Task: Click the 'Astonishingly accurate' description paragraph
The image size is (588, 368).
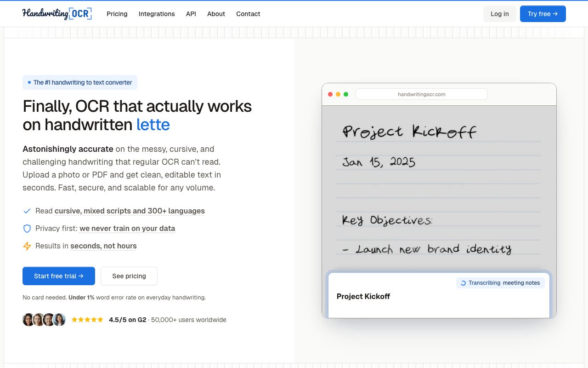Action: (122, 168)
